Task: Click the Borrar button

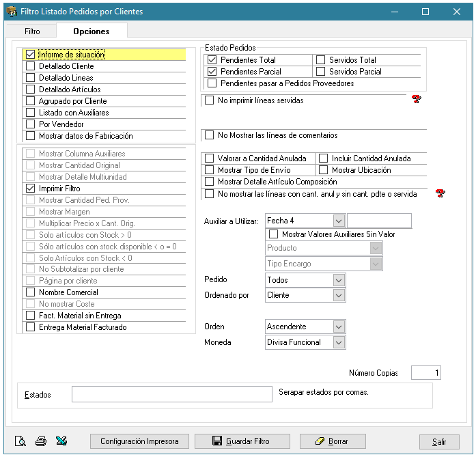Action: 333,441
